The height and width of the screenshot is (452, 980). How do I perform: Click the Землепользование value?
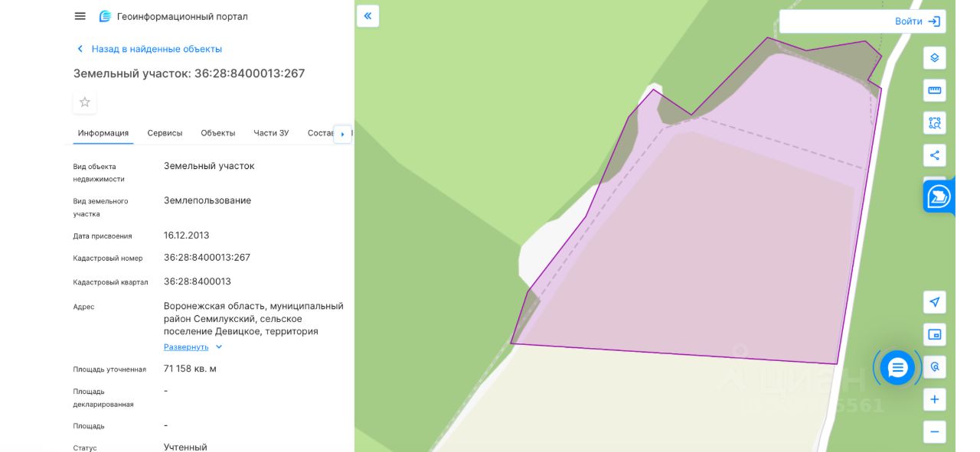pos(207,200)
